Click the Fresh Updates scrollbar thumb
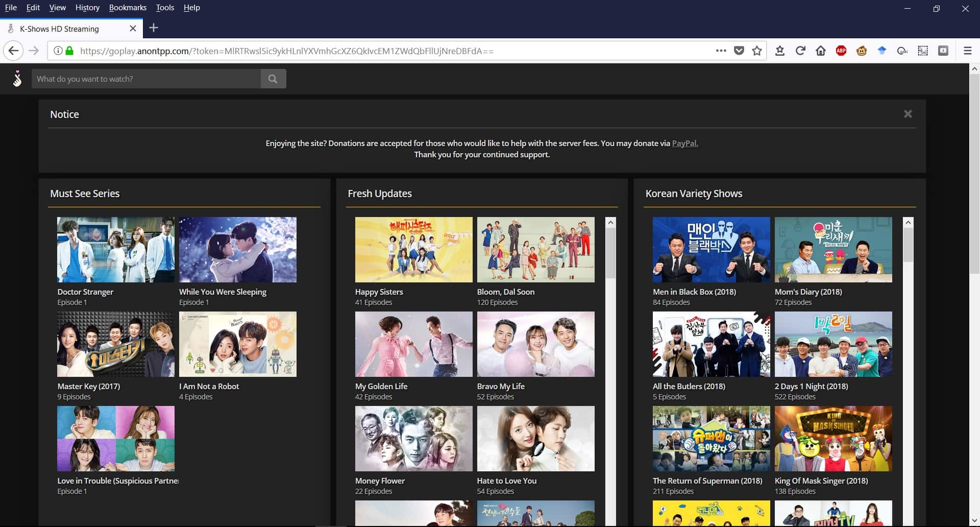The height and width of the screenshot is (527, 980). 610,253
